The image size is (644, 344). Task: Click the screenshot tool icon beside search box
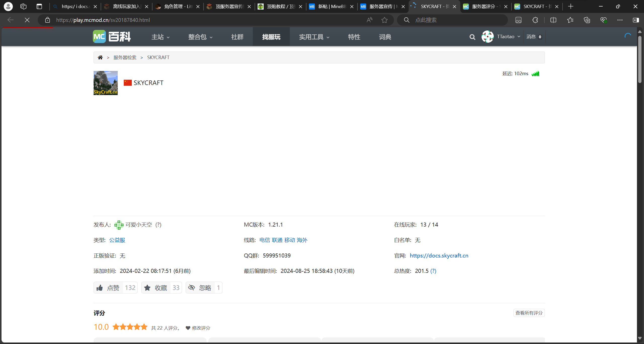pos(518,20)
